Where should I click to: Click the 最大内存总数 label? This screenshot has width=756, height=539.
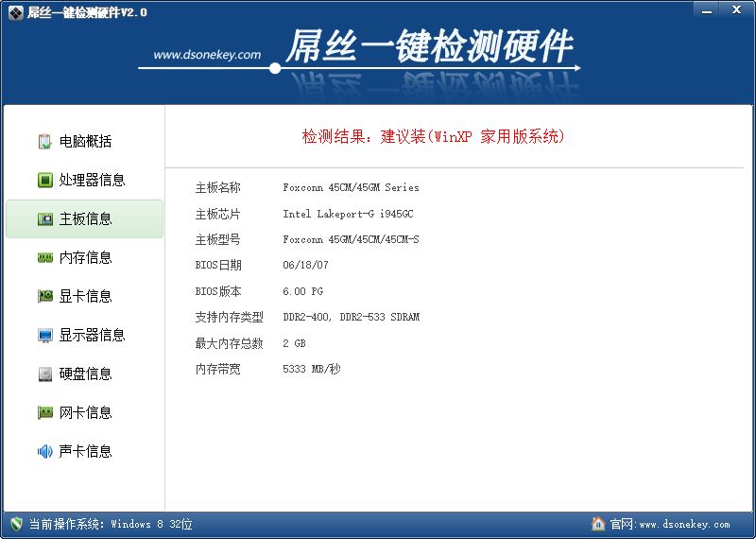click(229, 343)
